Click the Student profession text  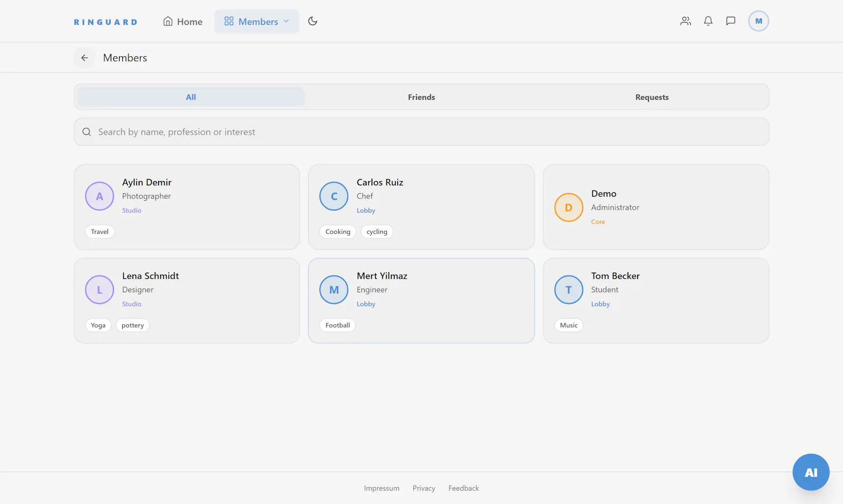(x=605, y=290)
